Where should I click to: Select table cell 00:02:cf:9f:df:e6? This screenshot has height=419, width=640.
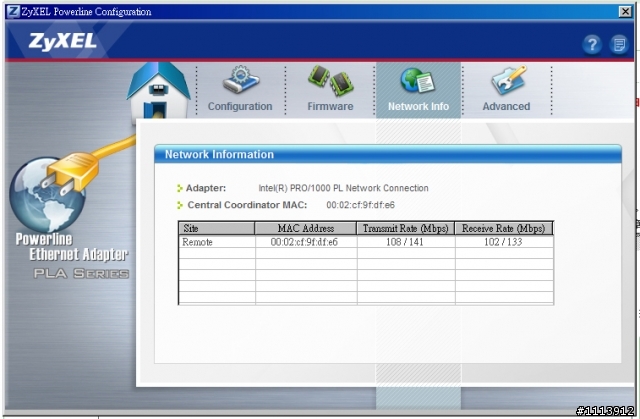[x=304, y=242]
